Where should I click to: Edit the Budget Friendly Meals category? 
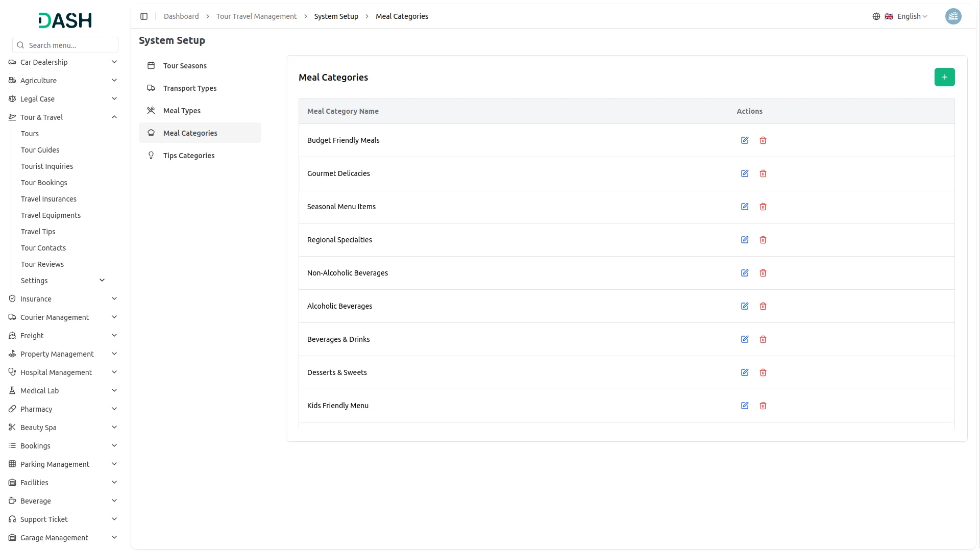[x=745, y=140]
